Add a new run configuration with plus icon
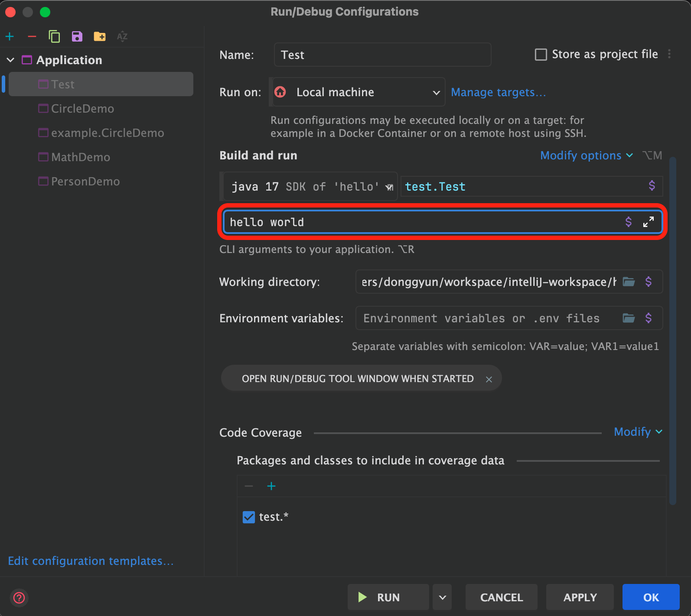The width and height of the screenshot is (691, 616). pyautogui.click(x=10, y=36)
